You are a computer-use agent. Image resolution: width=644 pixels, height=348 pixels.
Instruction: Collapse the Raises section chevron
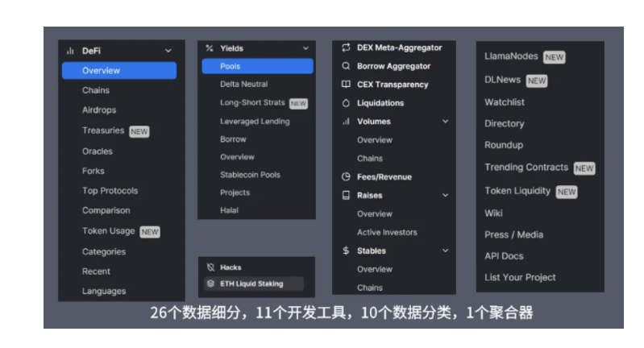(445, 195)
